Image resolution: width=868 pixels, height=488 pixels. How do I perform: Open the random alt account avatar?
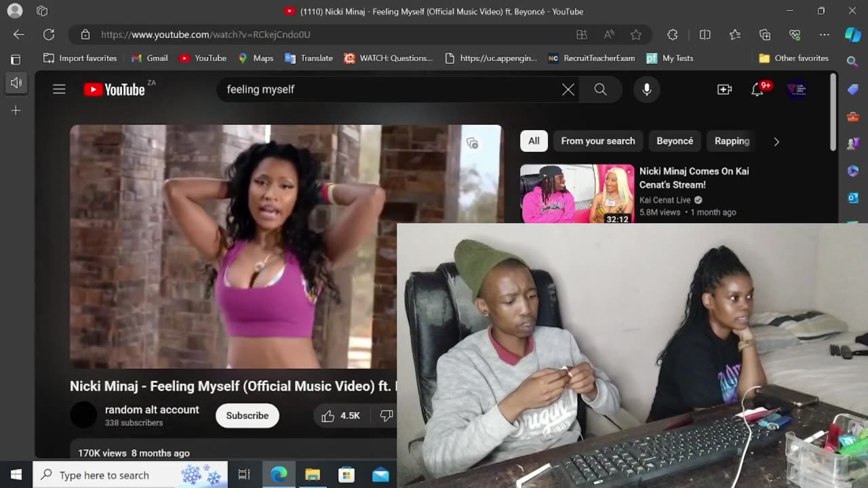(84, 415)
